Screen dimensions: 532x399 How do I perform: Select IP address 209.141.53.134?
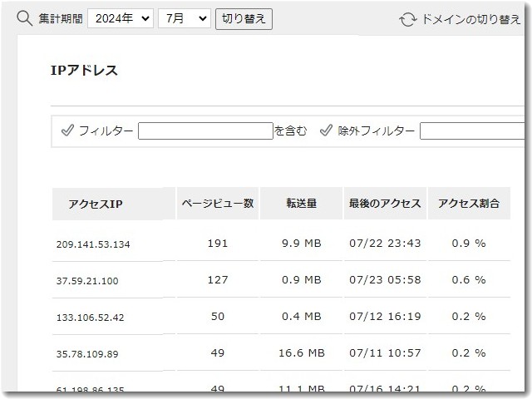click(93, 244)
